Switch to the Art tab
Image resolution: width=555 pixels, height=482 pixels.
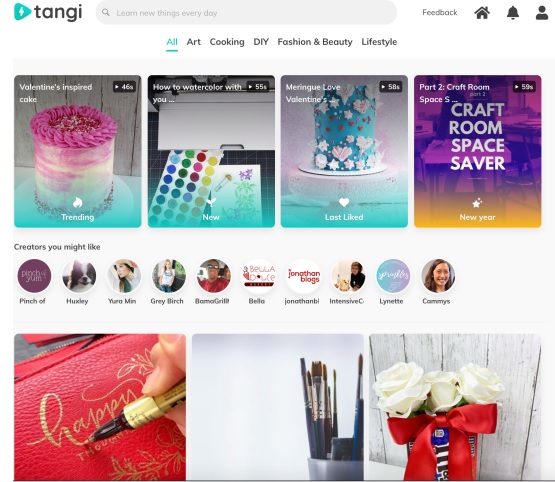(x=193, y=42)
